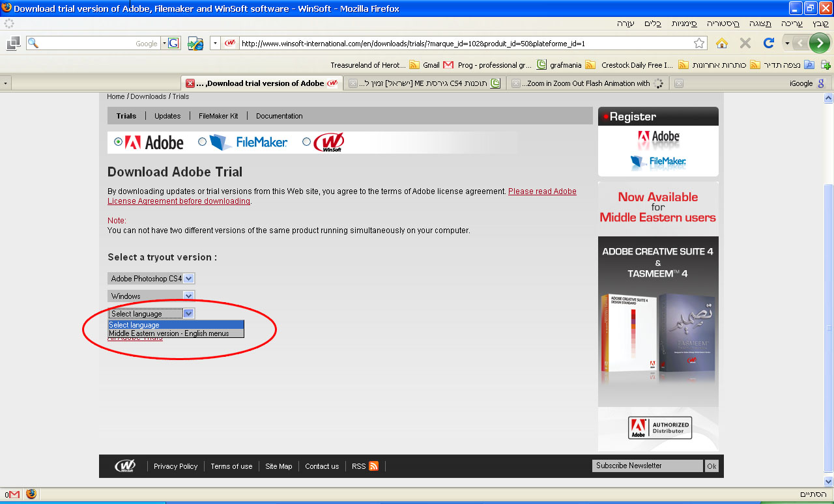Switch to the תוכנות CS4 גירסת ME tab

coord(425,83)
